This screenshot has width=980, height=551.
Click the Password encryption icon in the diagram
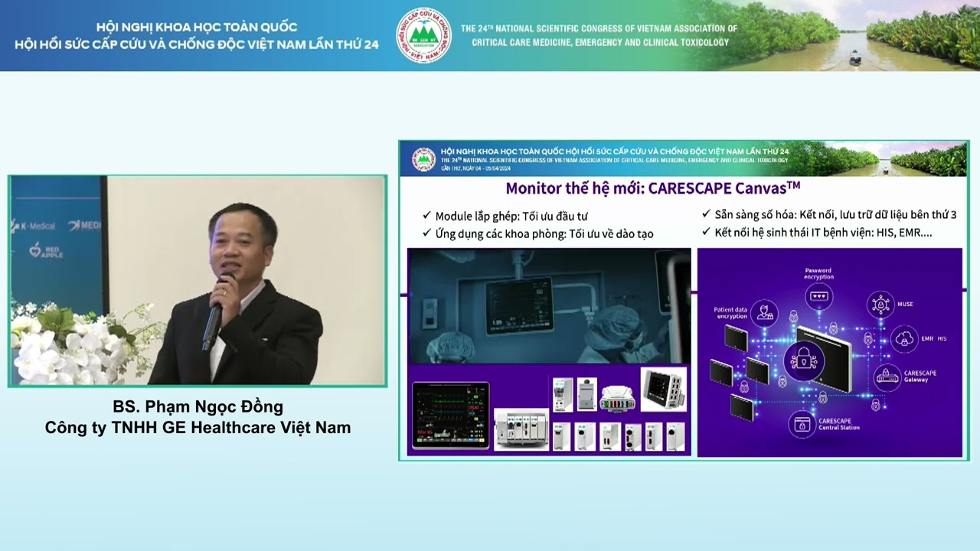(x=820, y=295)
